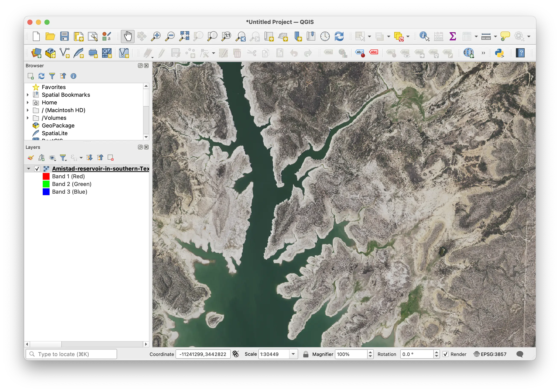Zoom to native resolution 1:1
Screen dimensions: 560x392
click(x=227, y=37)
